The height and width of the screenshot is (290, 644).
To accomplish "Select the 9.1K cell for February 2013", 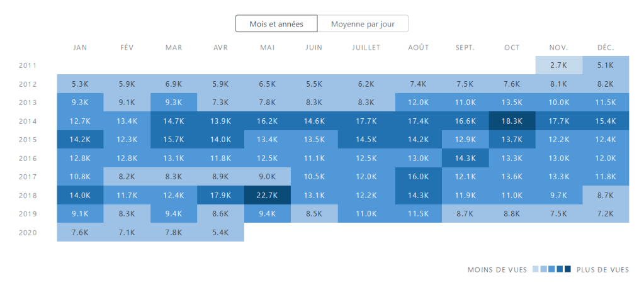I will (x=127, y=102).
